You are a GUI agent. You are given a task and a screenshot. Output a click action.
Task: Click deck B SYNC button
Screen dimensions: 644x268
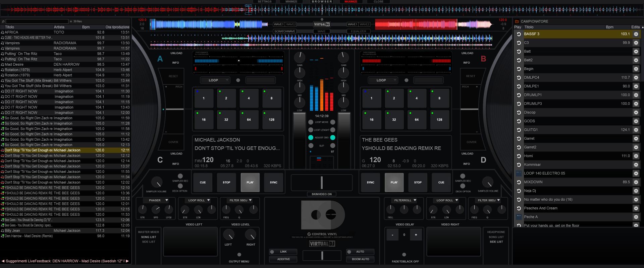[x=370, y=183]
